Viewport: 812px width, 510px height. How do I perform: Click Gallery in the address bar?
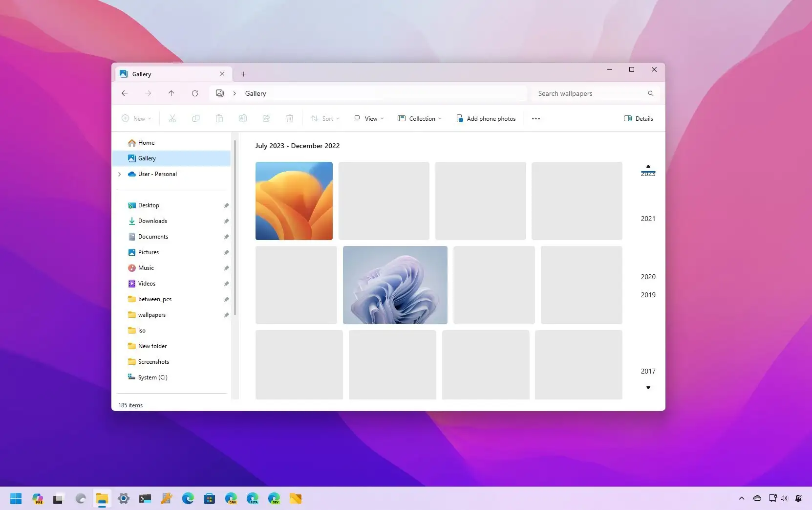pyautogui.click(x=256, y=93)
